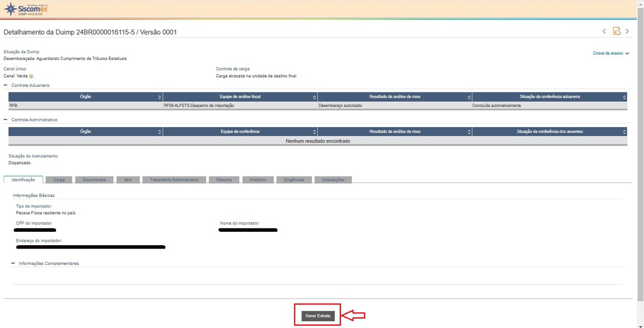644x328 pixels.
Task: Go to next Duimp version arrow
Action: pos(627,31)
